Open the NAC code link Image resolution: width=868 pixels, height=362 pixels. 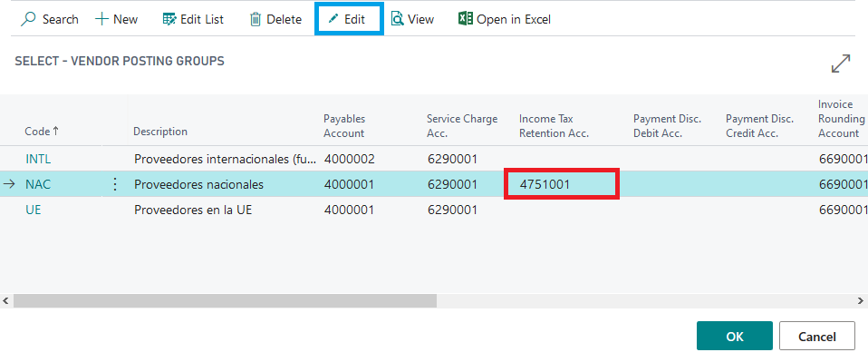point(38,184)
